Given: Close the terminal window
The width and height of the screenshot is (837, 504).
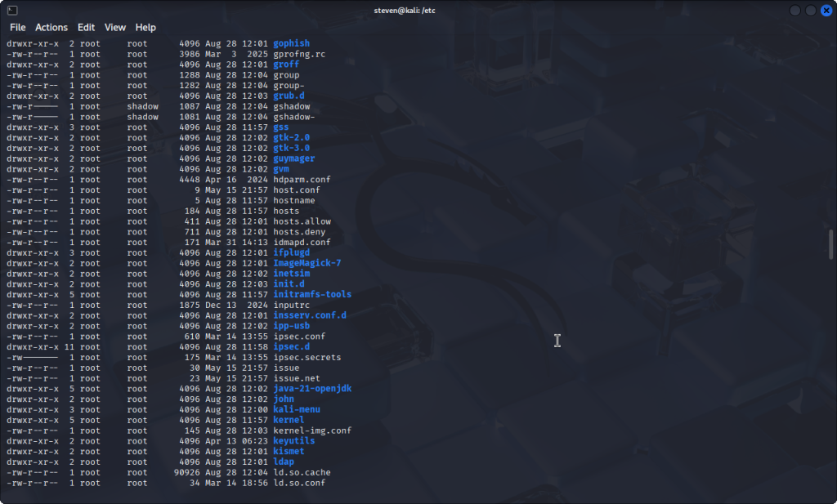Looking at the screenshot, I should click(825, 10).
